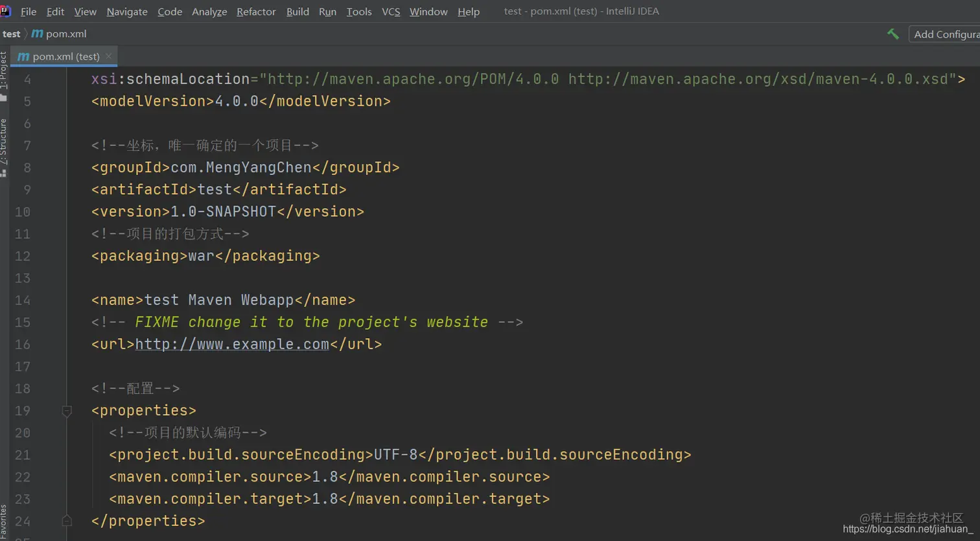Click the Add Configuration button
Viewport: 980px width, 541px height.
tap(944, 34)
